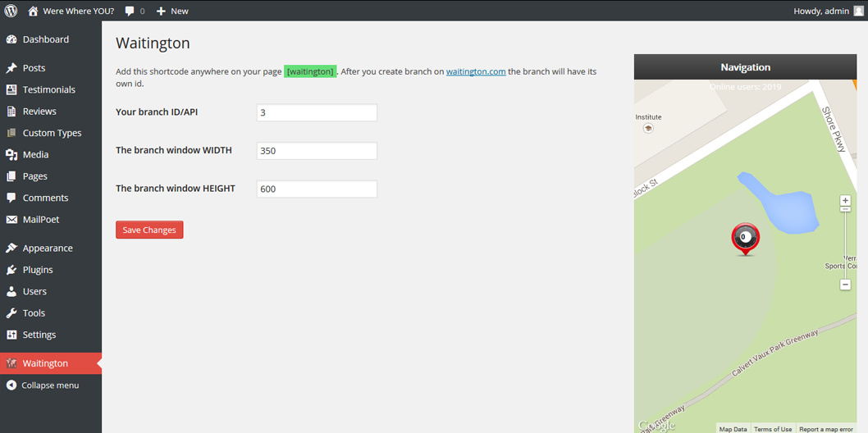Click Shore Pkwy label on map

833,129
